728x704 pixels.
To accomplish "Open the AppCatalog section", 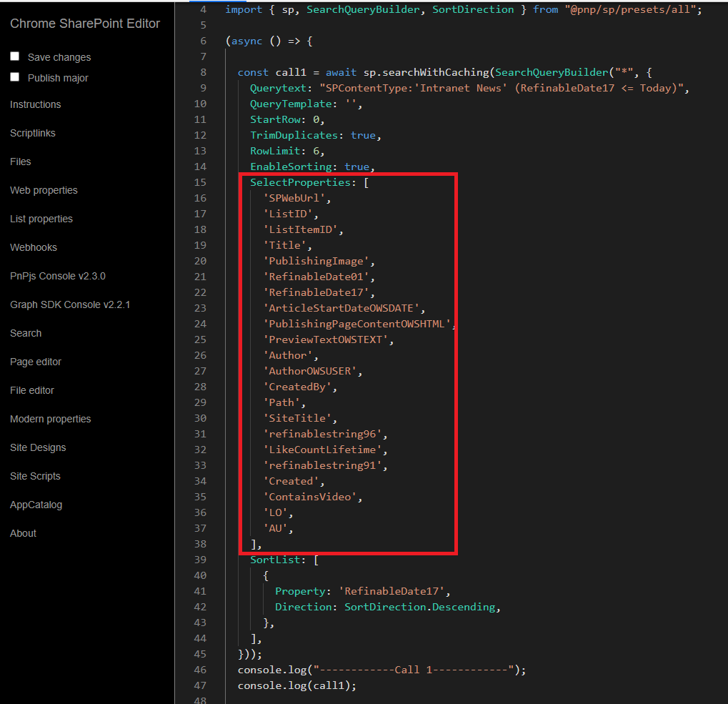I will click(x=36, y=505).
